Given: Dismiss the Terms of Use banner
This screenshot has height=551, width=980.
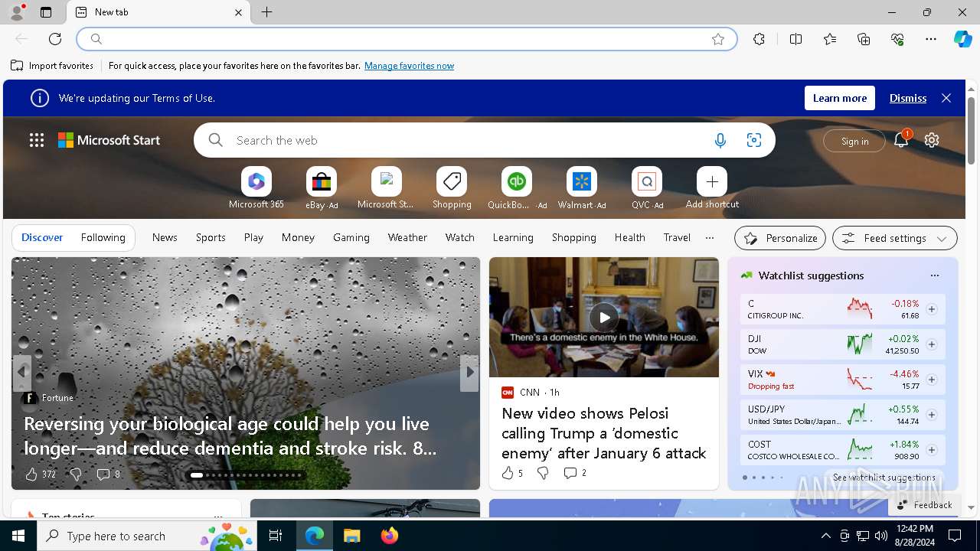Looking at the screenshot, I should click(x=908, y=98).
